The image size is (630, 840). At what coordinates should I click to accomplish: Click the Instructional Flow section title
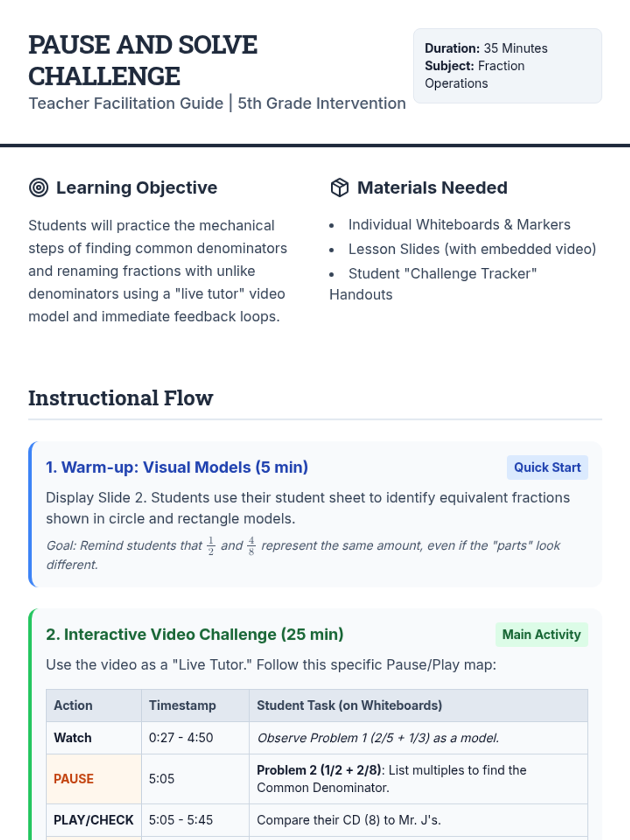pyautogui.click(x=121, y=398)
